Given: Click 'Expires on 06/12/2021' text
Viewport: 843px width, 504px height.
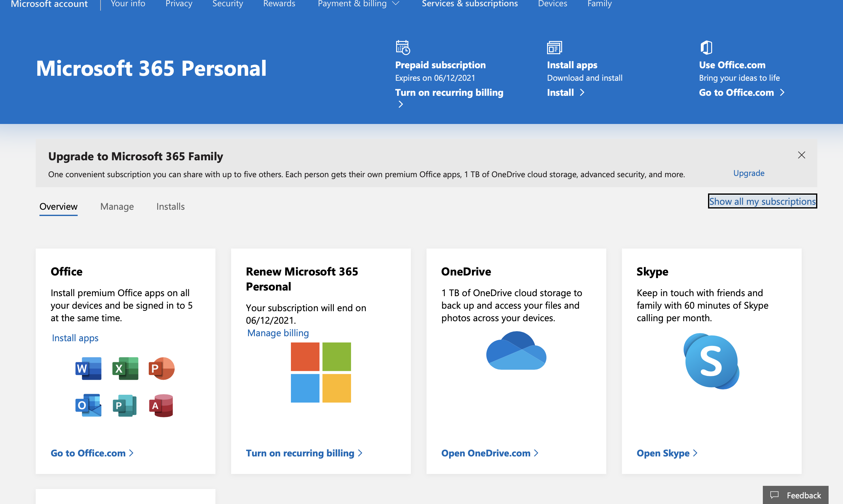Looking at the screenshot, I should click(435, 78).
